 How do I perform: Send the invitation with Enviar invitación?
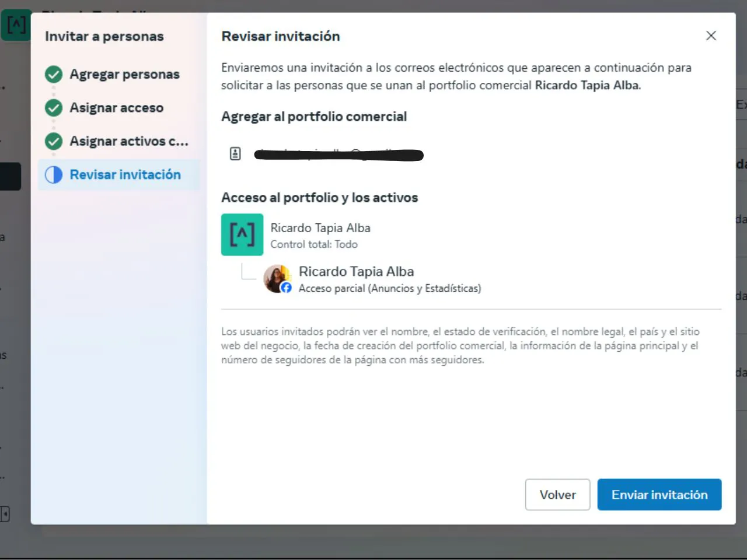point(659,495)
